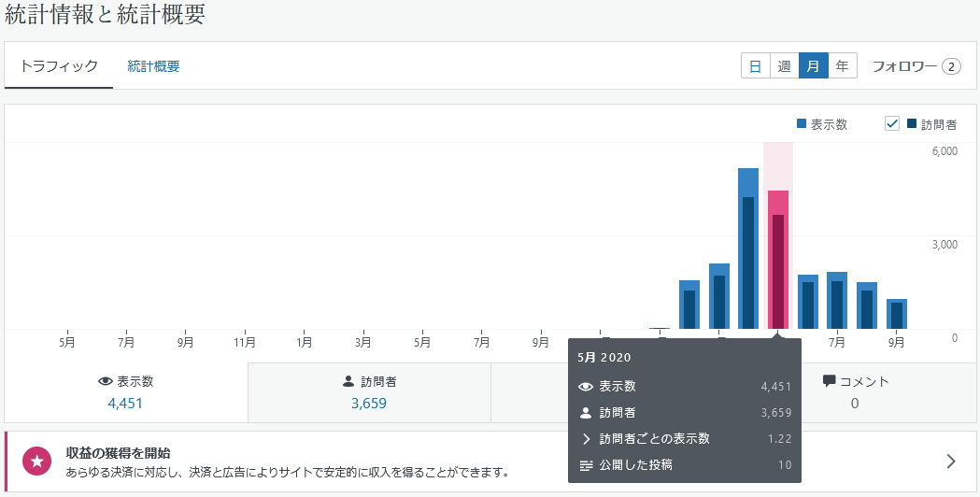Click the person icon beside 訪問者 stat
The width and height of the screenshot is (980, 497).
(x=348, y=382)
